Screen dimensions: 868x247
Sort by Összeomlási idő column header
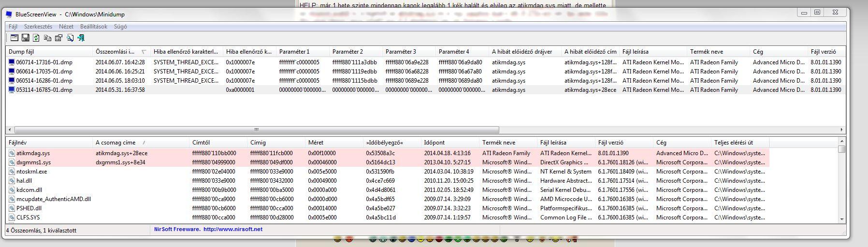click(x=121, y=52)
